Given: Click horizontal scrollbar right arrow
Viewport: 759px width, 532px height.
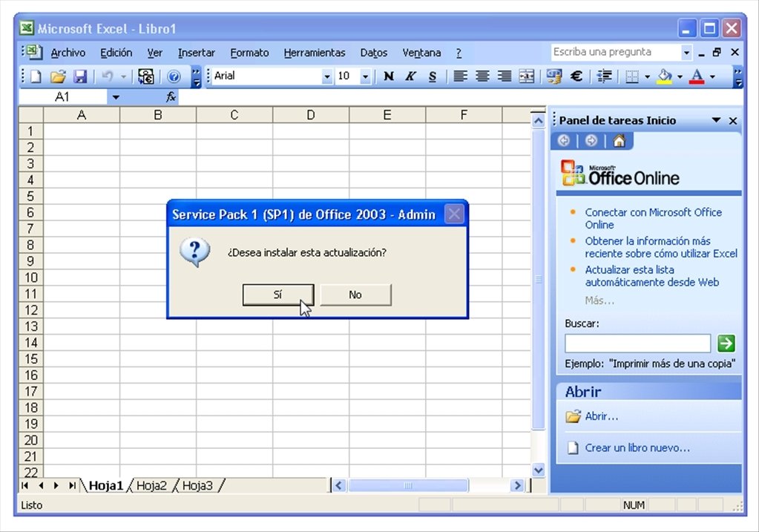Looking at the screenshot, I should [x=517, y=485].
